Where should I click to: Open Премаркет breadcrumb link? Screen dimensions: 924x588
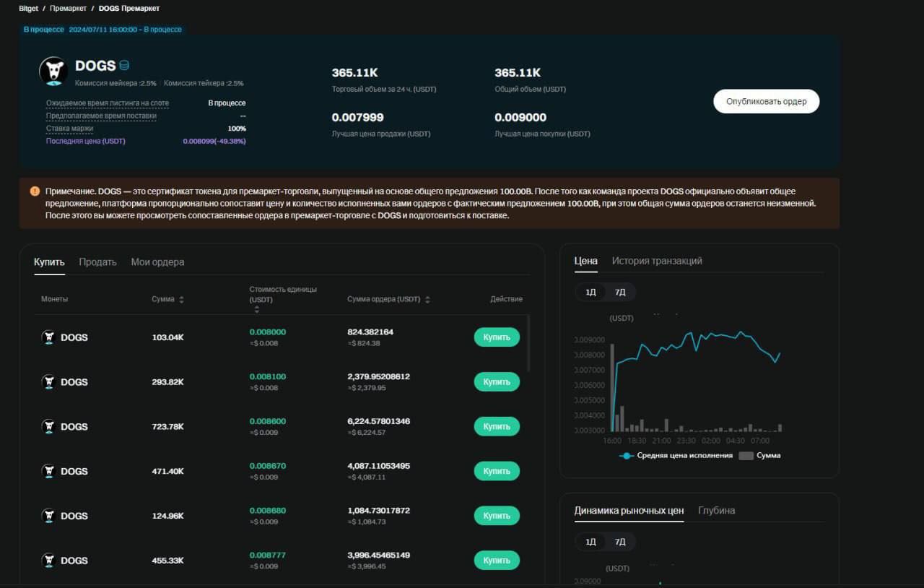click(x=68, y=9)
